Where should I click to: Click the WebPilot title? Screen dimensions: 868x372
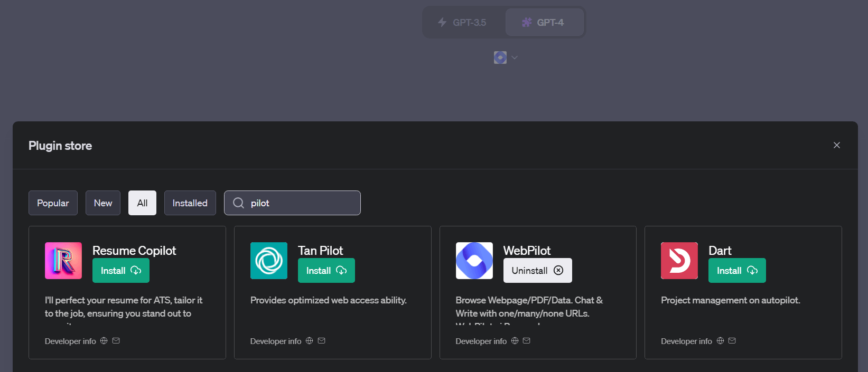[x=527, y=251]
